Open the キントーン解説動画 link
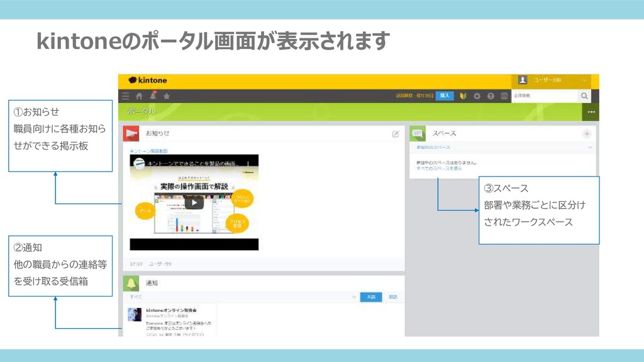The height and width of the screenshot is (362, 644). coord(148,151)
